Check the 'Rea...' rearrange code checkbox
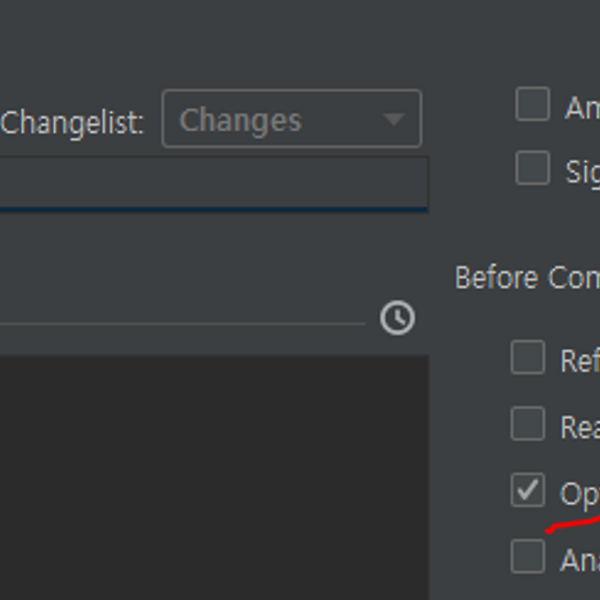 (527, 424)
